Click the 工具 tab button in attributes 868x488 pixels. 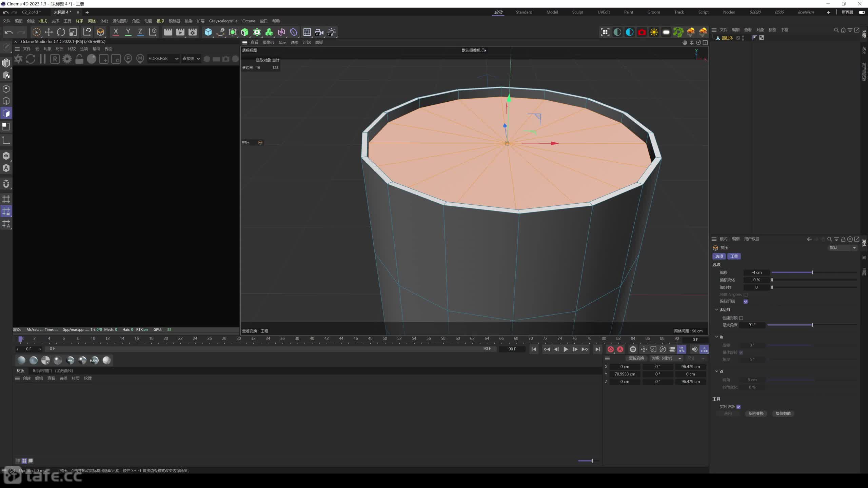pos(734,256)
